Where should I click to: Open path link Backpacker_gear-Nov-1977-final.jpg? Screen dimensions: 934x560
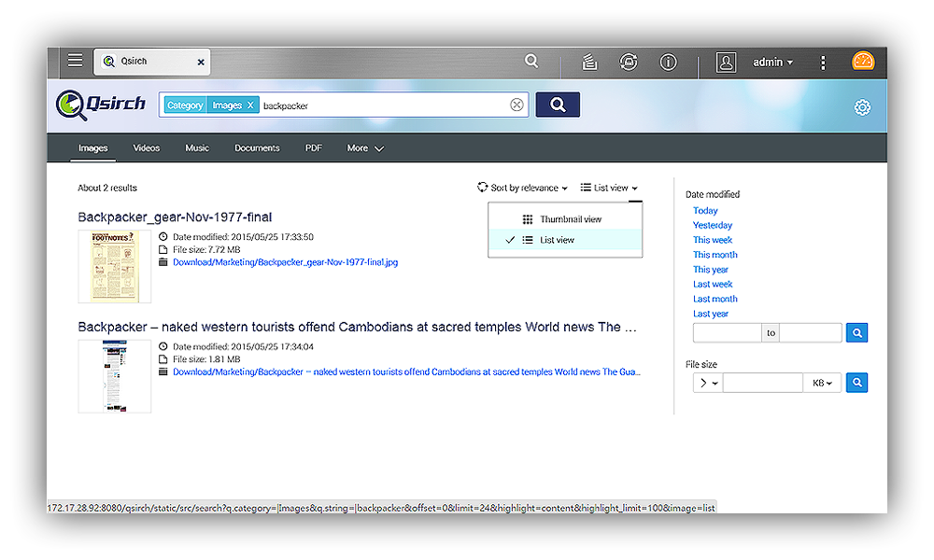tap(285, 262)
